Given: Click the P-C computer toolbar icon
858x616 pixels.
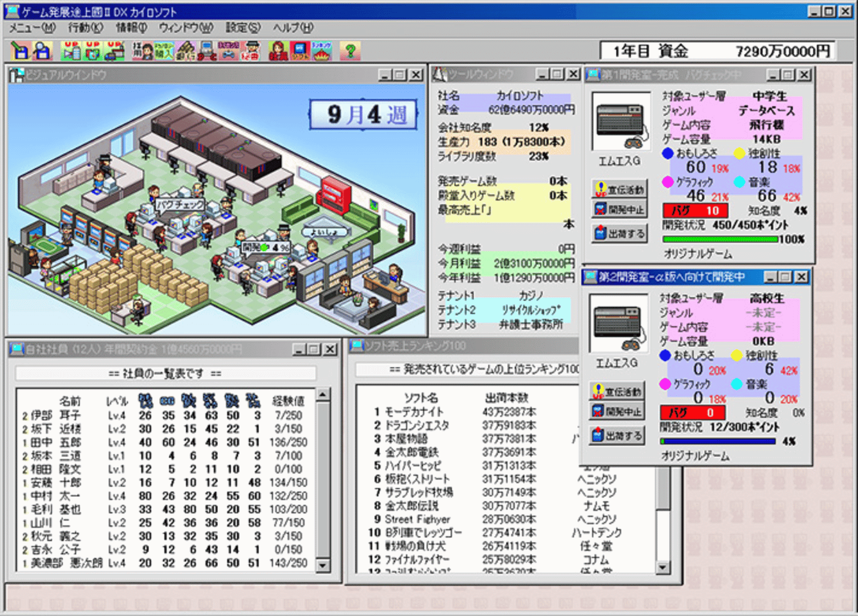Looking at the screenshot, I should (x=207, y=51).
